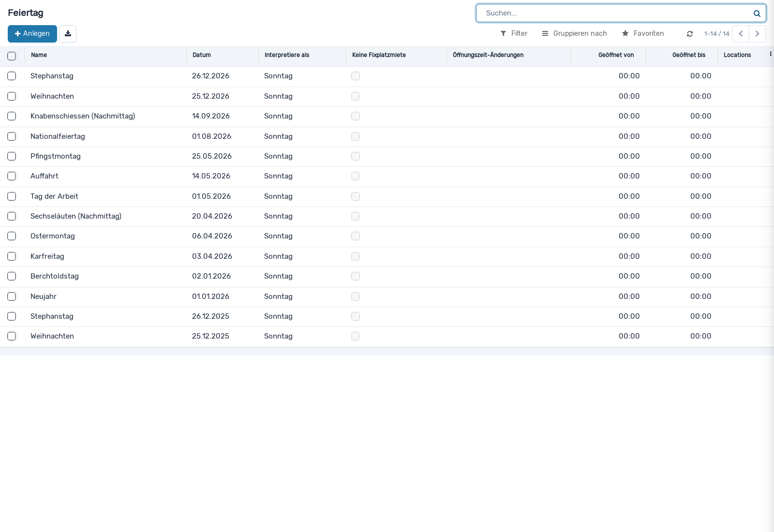Open the Berchtoldstag record

pos(55,276)
